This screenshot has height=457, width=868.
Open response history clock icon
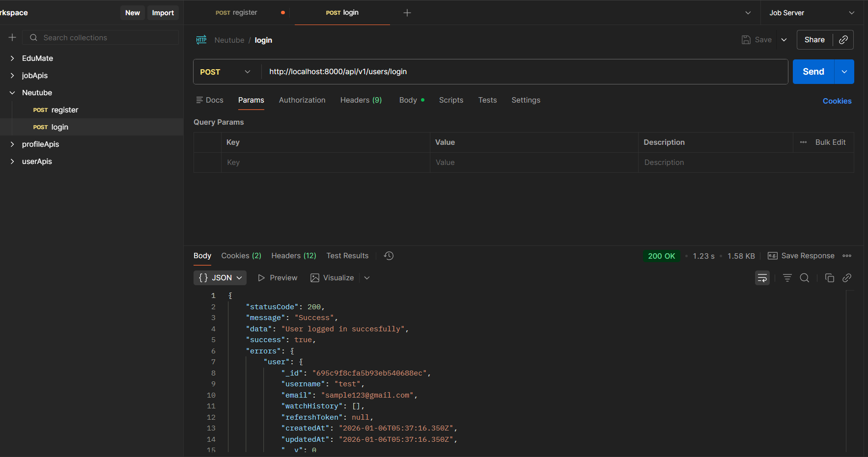(389, 256)
